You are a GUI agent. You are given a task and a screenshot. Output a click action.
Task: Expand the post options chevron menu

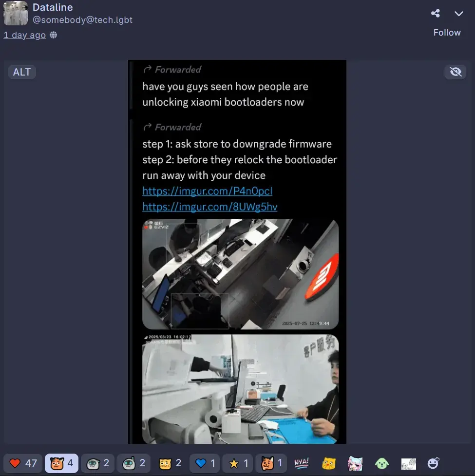(458, 14)
